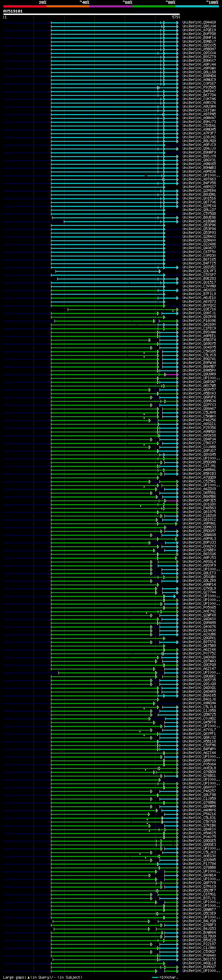The width and height of the screenshot is (222, 980).
Task: Click the white query sequence bar
Action: coord(92,14)
